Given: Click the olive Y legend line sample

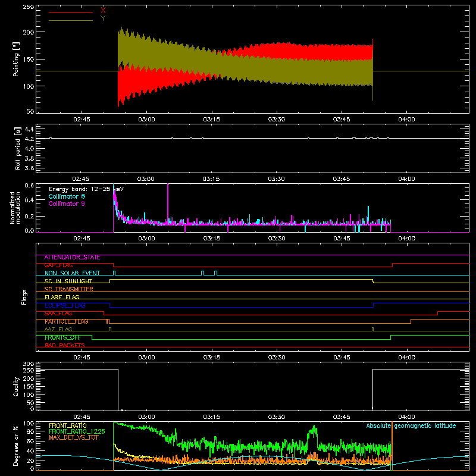Looking at the screenshot, I should tap(70, 20).
